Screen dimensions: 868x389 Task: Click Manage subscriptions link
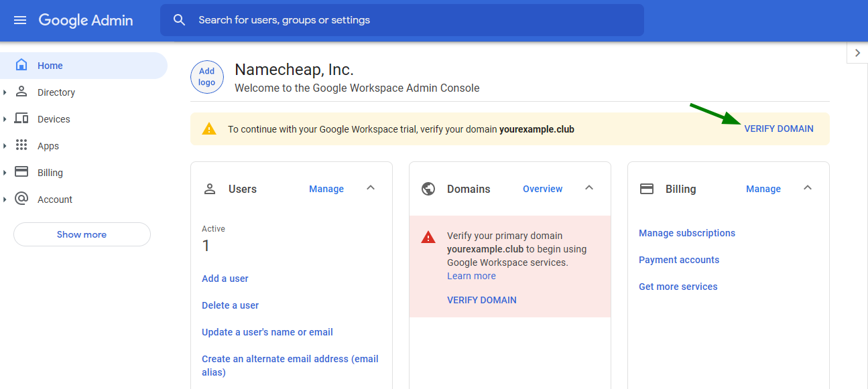[687, 233]
